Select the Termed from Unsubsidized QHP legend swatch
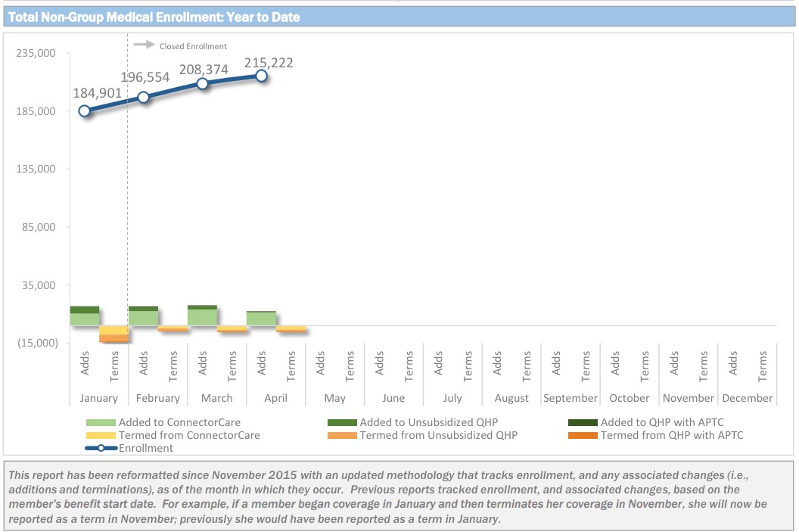799x532 pixels. (342, 435)
